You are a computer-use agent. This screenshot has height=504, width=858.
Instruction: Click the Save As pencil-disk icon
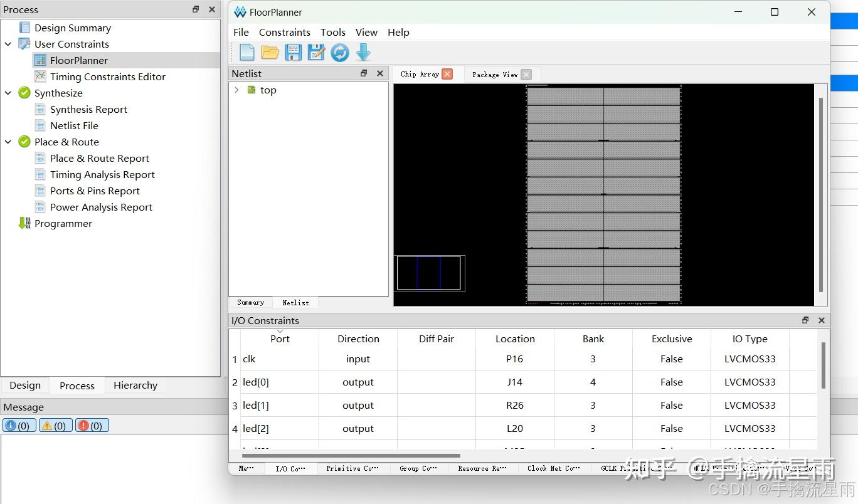(x=316, y=53)
